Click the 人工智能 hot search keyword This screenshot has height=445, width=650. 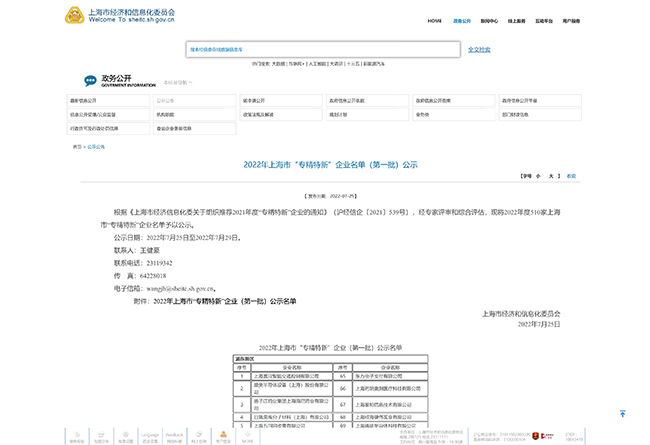(317, 62)
